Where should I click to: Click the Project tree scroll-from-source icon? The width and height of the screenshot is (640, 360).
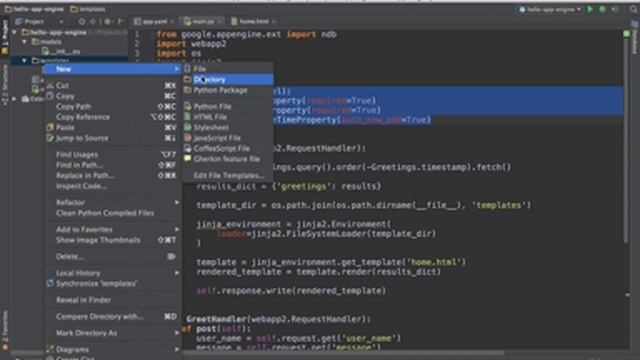point(82,21)
